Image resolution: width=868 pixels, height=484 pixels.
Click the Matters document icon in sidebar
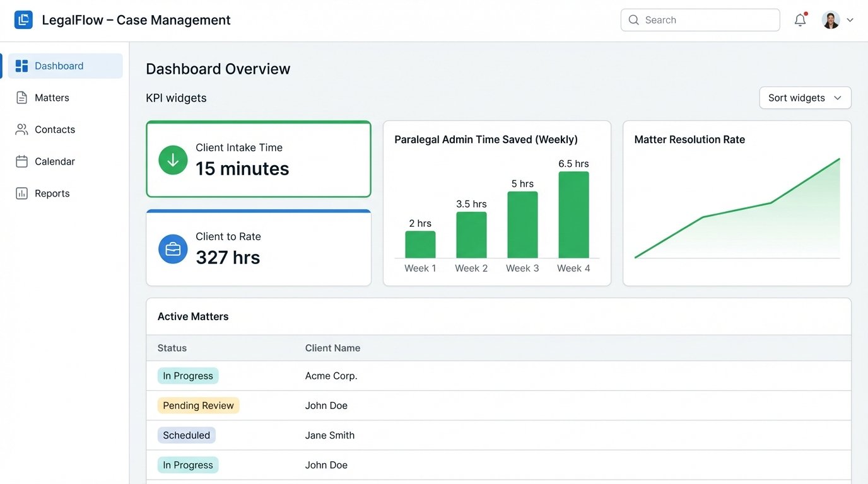tap(21, 98)
